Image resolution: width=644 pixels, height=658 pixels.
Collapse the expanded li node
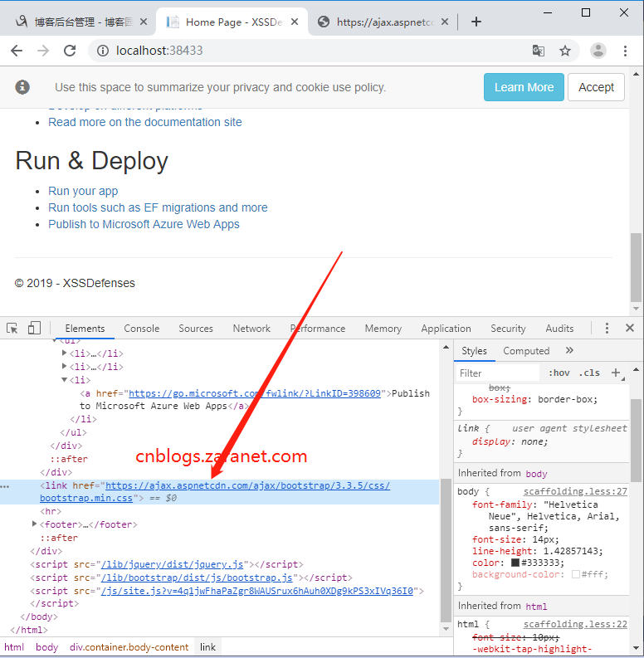click(64, 379)
